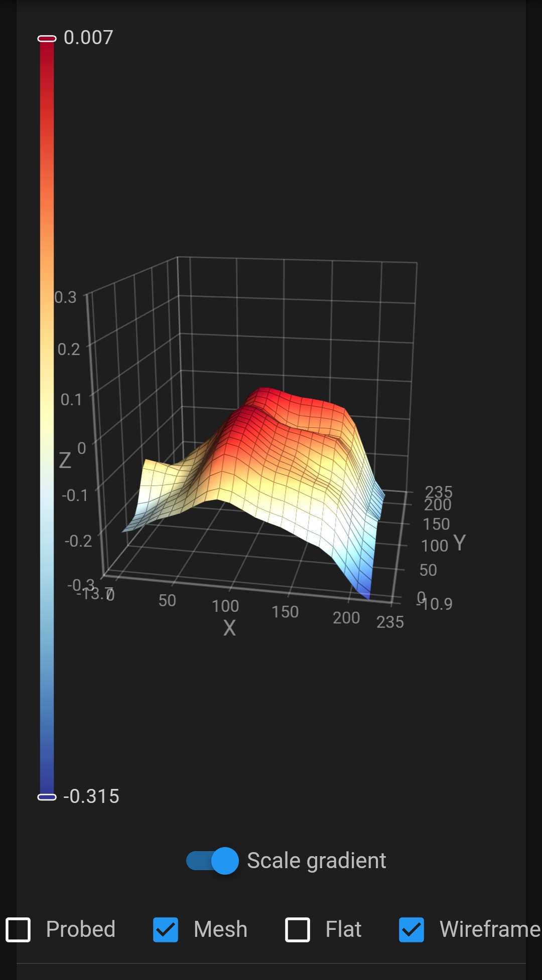Click the upper red handle of the color scale

click(47, 39)
